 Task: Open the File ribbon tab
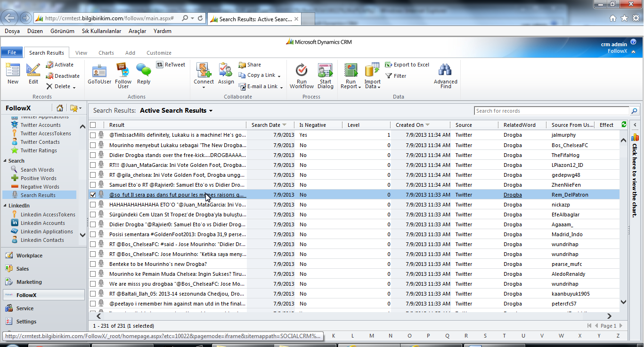12,52
